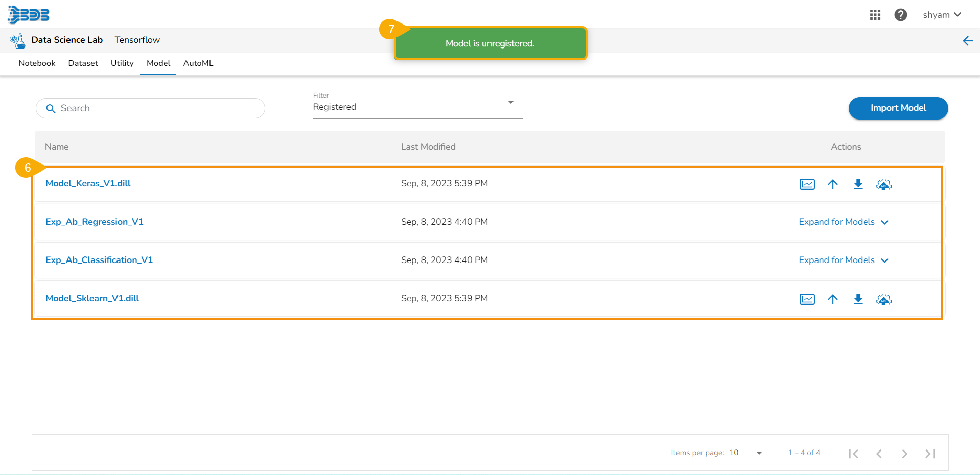Open the Registered filter dropdown
980x475 pixels.
(417, 107)
